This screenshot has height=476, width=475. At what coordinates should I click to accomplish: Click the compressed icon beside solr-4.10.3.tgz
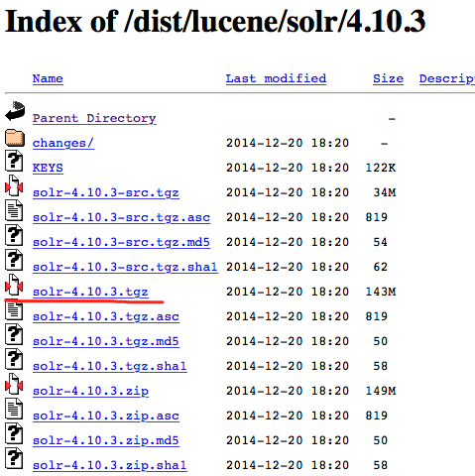click(14, 285)
